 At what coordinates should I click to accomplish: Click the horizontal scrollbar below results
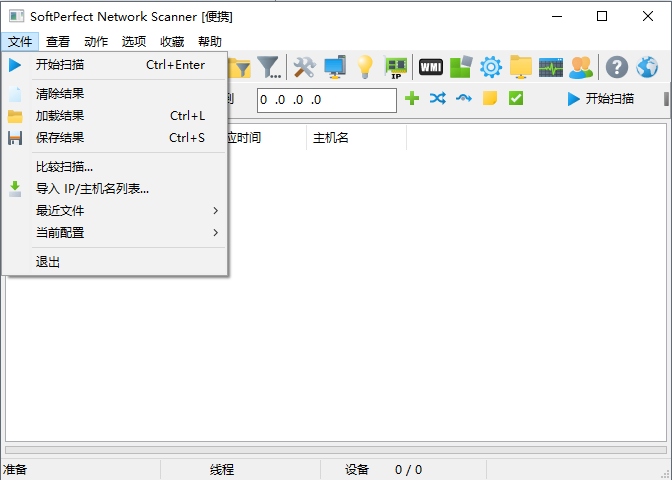(336, 450)
